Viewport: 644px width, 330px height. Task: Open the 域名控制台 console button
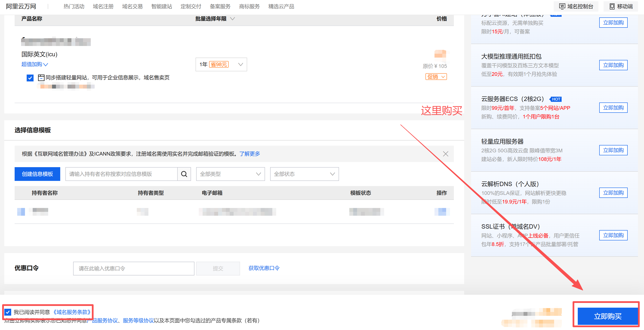576,6
